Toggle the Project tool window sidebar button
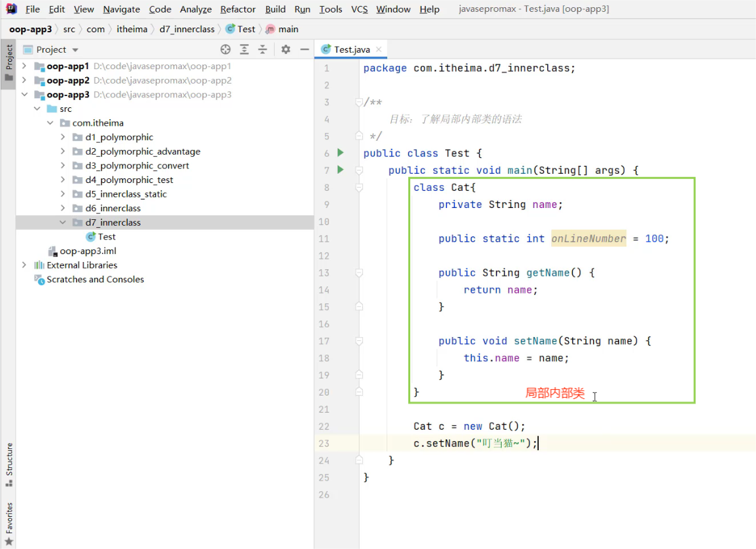 pyautogui.click(x=9, y=63)
